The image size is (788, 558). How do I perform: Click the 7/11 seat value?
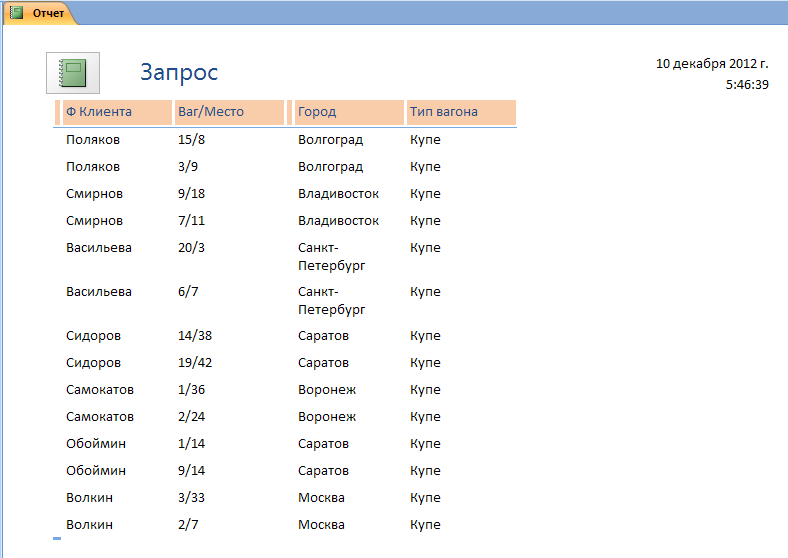pyautogui.click(x=191, y=221)
